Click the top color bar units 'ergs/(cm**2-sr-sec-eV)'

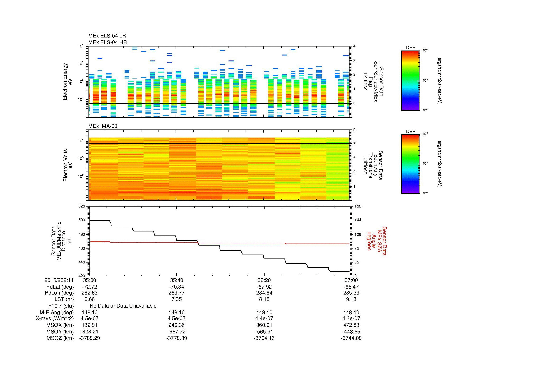coord(440,81)
